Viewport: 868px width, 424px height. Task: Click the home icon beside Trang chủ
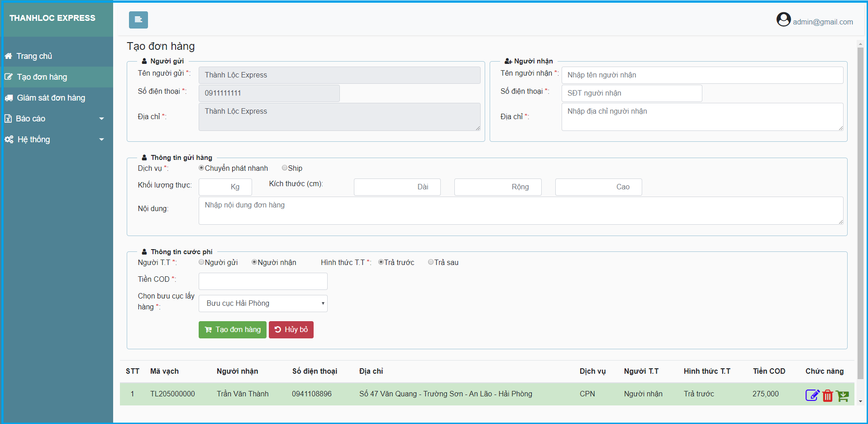9,56
